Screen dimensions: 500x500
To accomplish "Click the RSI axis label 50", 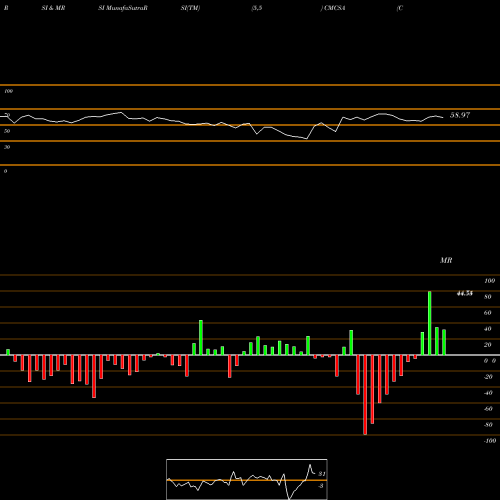I will [7, 131].
